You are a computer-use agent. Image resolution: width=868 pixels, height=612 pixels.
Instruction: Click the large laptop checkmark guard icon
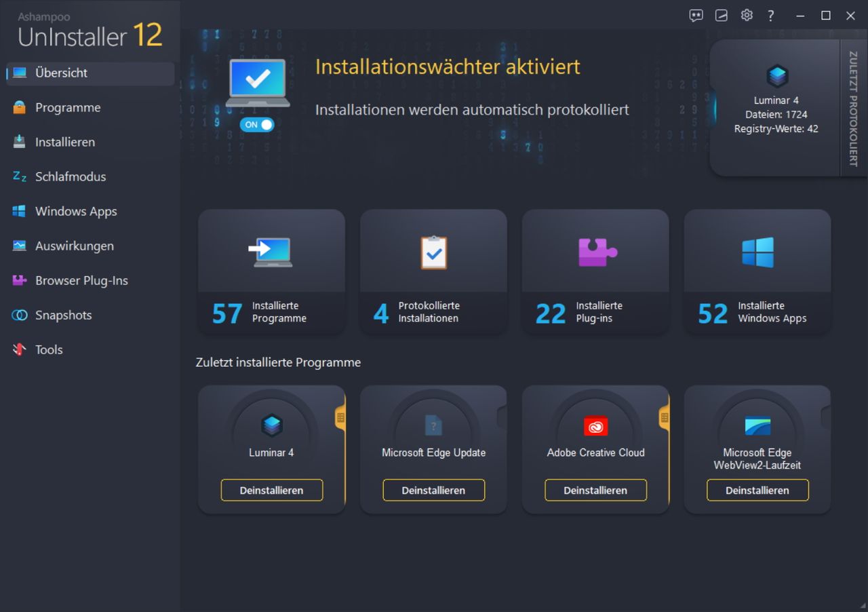258,83
